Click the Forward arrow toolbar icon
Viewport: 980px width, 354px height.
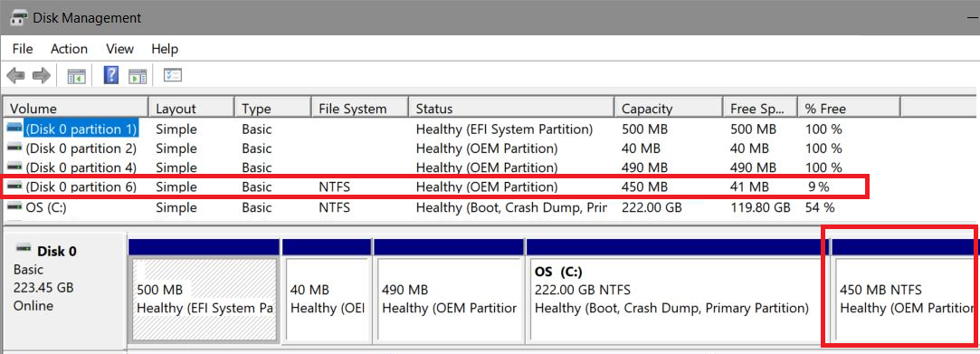[42, 76]
